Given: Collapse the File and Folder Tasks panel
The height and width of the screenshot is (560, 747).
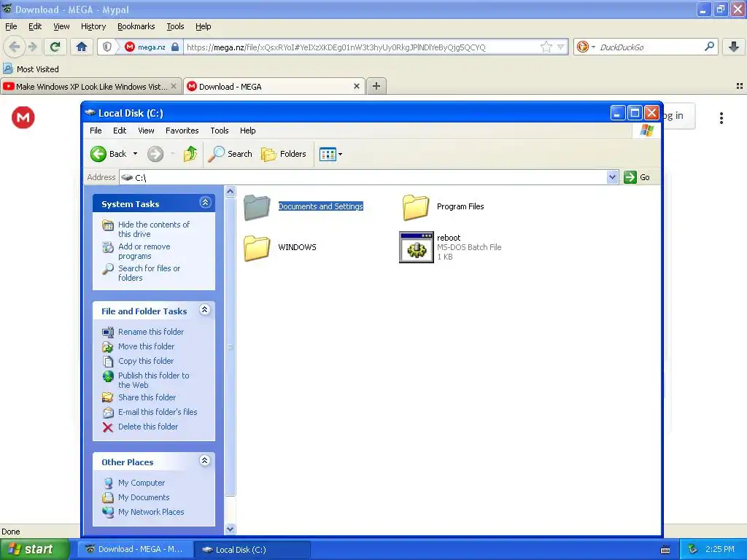Looking at the screenshot, I should coord(205,310).
